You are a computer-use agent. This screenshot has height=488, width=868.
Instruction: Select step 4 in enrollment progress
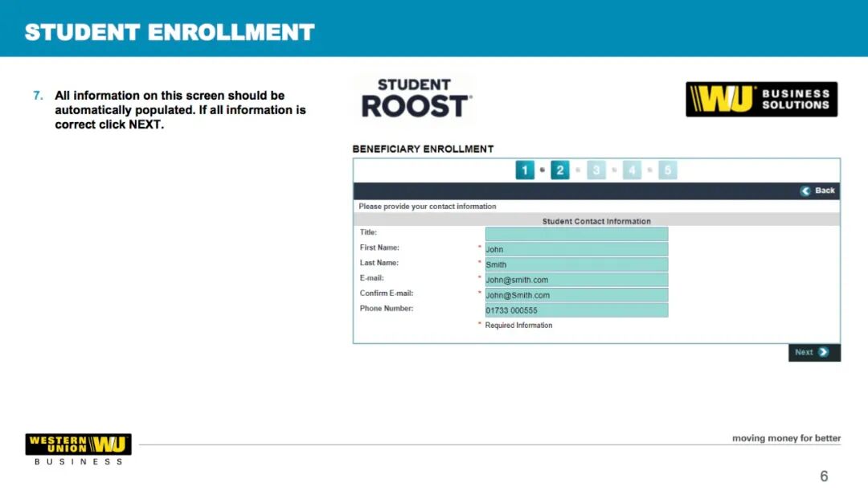click(x=632, y=170)
